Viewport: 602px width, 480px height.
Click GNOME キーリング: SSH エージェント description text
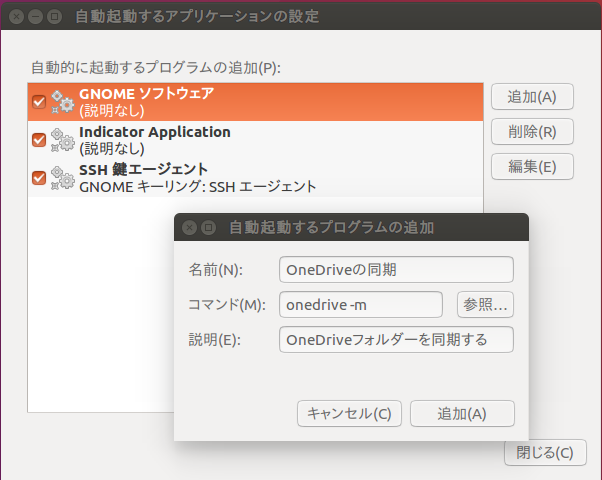coord(198,187)
